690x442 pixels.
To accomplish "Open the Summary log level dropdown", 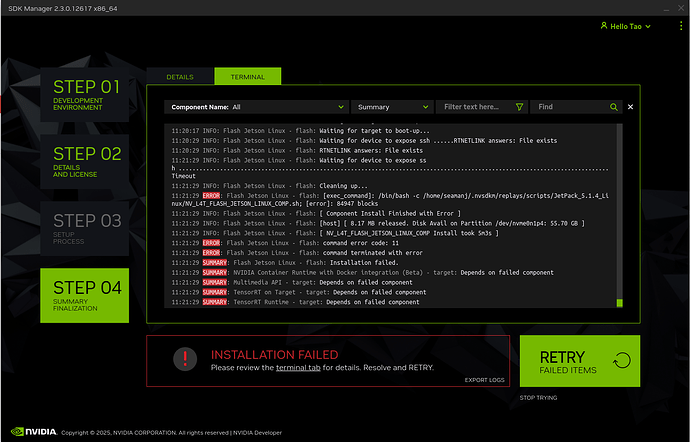I will point(392,107).
